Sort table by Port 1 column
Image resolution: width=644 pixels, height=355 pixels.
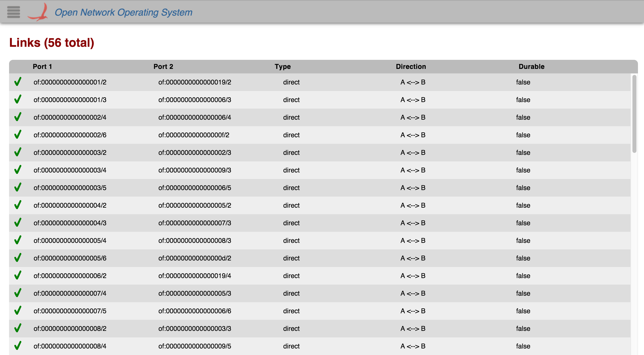(42, 67)
